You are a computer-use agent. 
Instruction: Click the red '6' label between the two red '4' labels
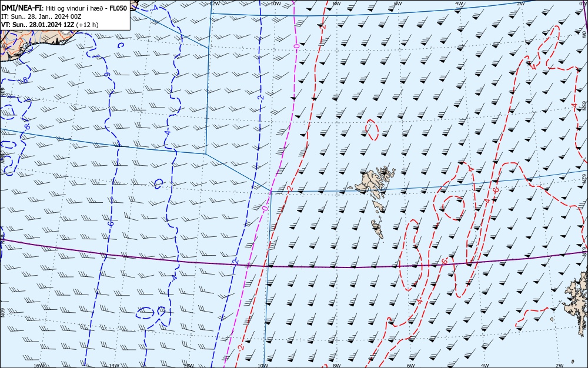click(496, 190)
